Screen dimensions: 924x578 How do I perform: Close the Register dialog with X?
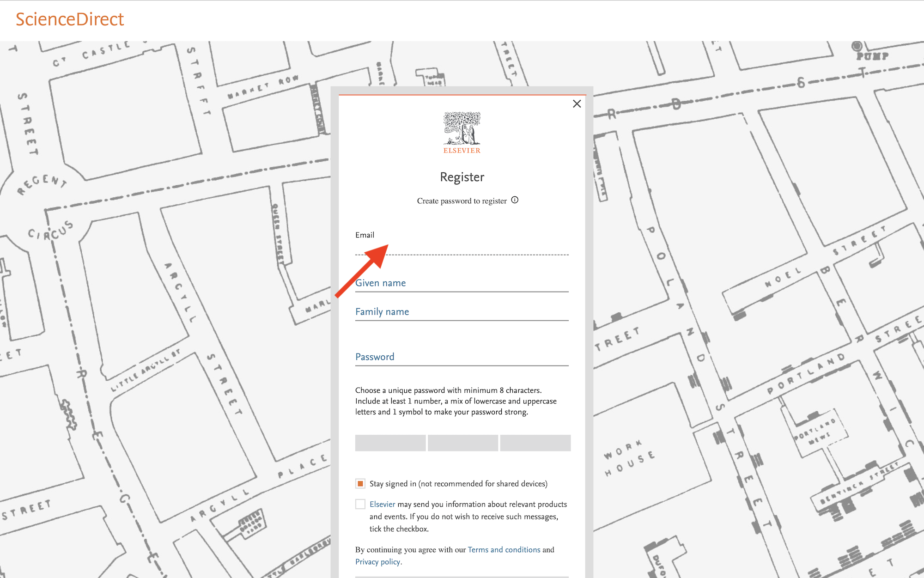coord(577,104)
